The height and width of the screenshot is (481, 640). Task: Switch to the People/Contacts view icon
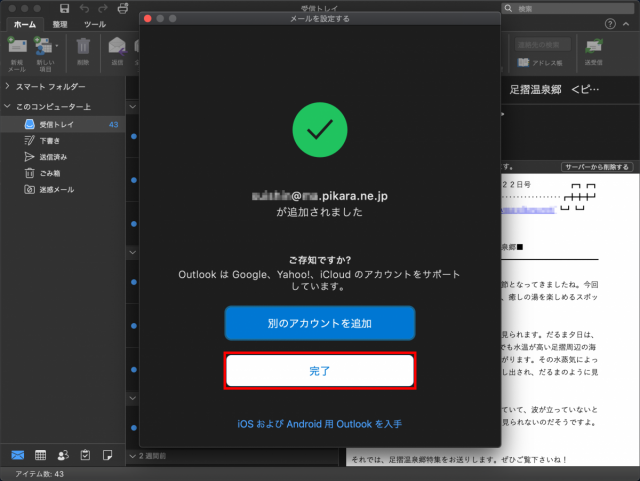(63, 455)
